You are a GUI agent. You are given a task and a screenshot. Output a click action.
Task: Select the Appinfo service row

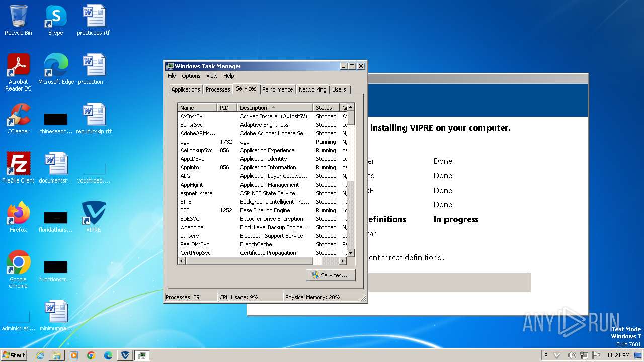pyautogui.click(x=262, y=167)
